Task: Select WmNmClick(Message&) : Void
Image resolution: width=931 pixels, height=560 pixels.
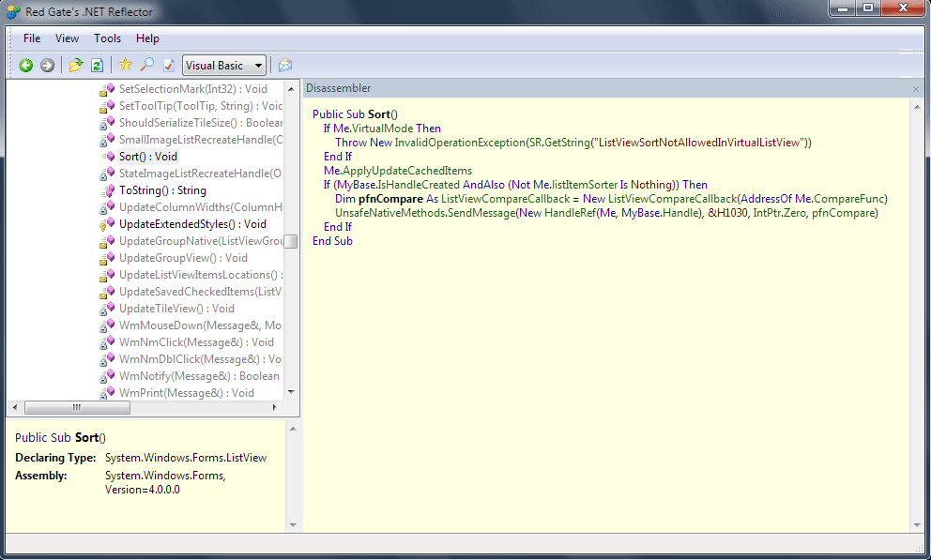Action: click(x=196, y=342)
